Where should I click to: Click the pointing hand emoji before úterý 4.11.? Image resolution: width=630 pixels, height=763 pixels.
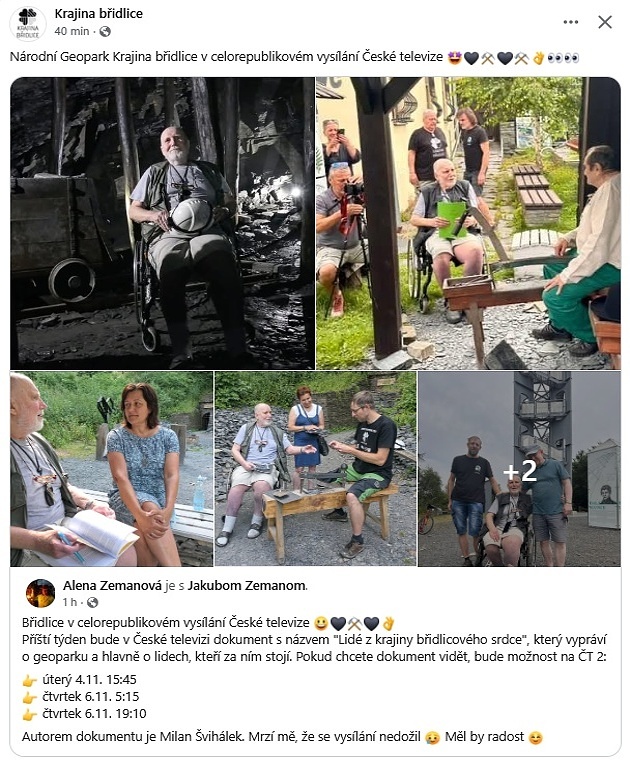[30, 680]
